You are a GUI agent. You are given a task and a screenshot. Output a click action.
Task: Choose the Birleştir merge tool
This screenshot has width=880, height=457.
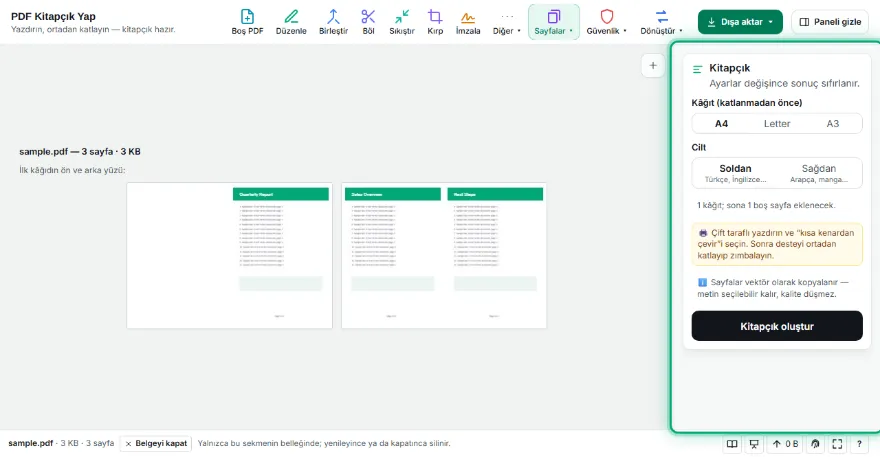(x=333, y=22)
